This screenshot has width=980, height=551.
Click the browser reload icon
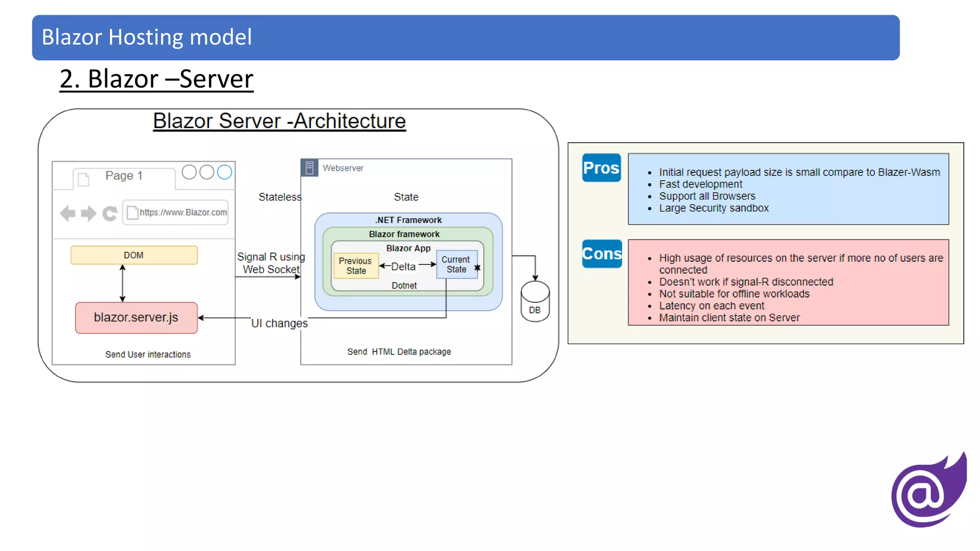(110, 213)
